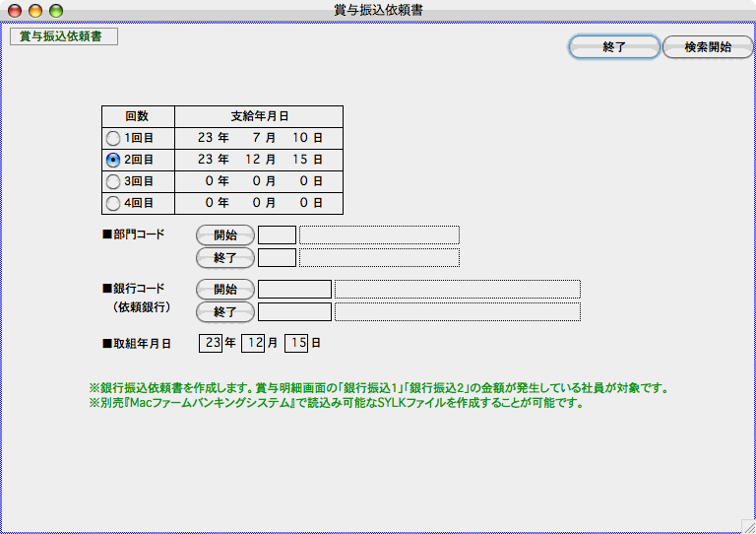Click the 終了 button at top right
This screenshot has width=756, height=534.
coord(614,47)
